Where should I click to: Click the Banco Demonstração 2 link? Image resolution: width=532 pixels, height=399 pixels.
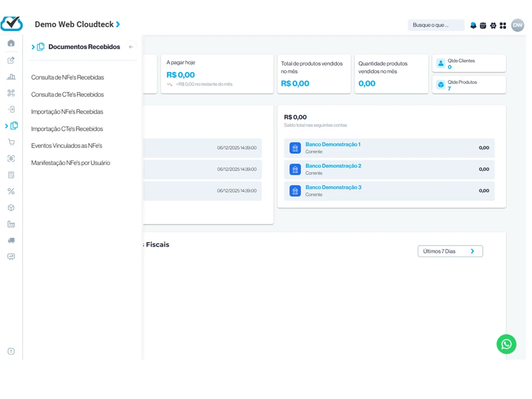(333, 166)
